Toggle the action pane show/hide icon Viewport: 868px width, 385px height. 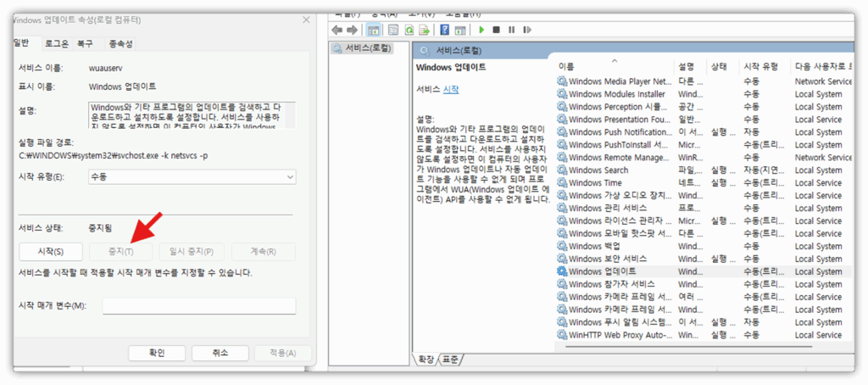(460, 30)
